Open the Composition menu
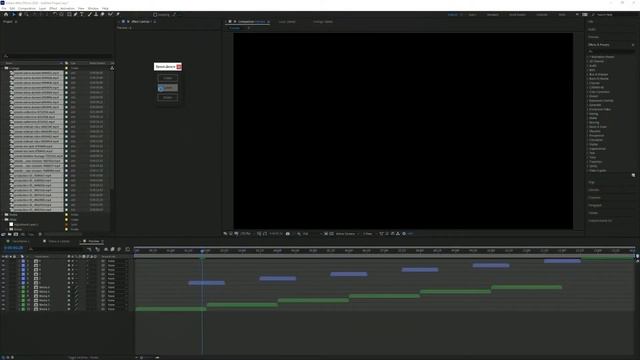Image resolution: width=640 pixels, height=360 pixels. click(x=27, y=8)
